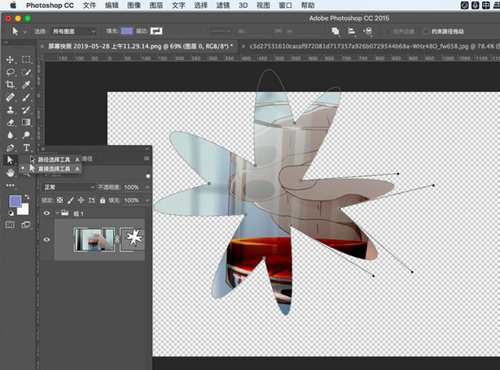Select the Horizontal Type tool
The image size is (500, 370).
(26, 148)
